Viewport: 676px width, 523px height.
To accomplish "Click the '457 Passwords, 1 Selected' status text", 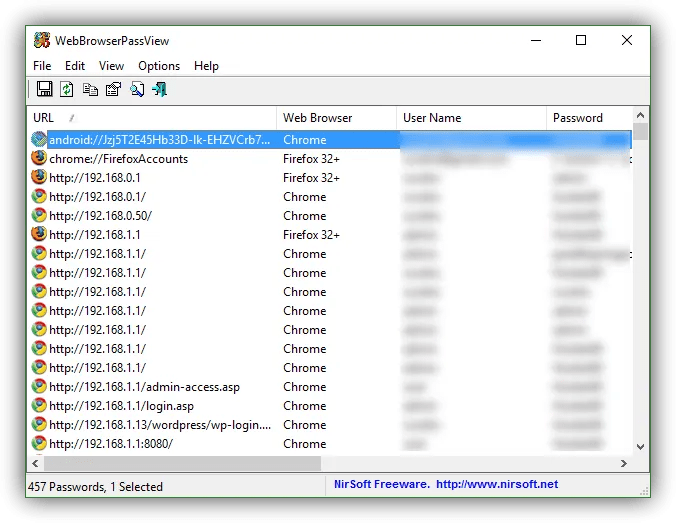I will click(x=95, y=487).
